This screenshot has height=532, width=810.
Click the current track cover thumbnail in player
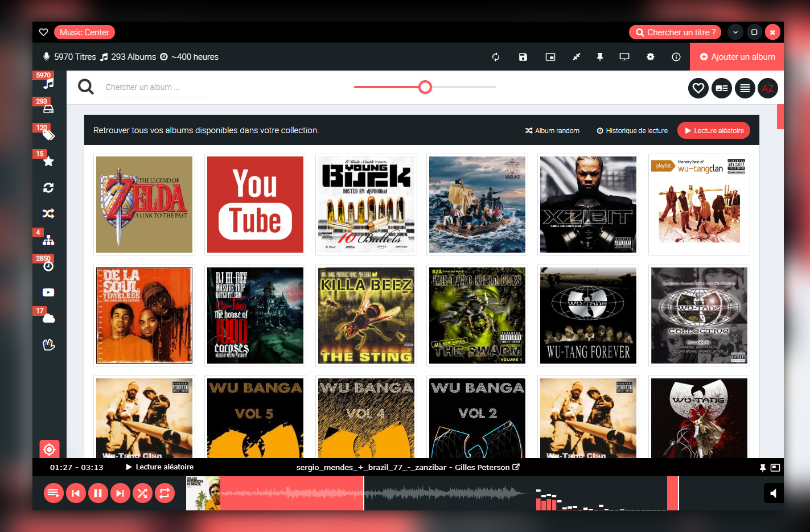tap(203, 493)
